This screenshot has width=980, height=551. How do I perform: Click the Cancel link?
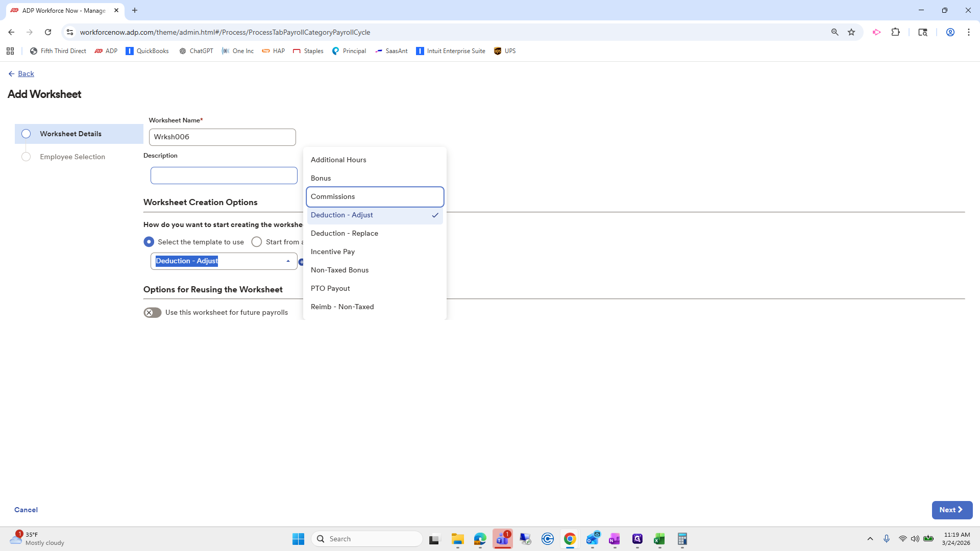click(x=26, y=510)
